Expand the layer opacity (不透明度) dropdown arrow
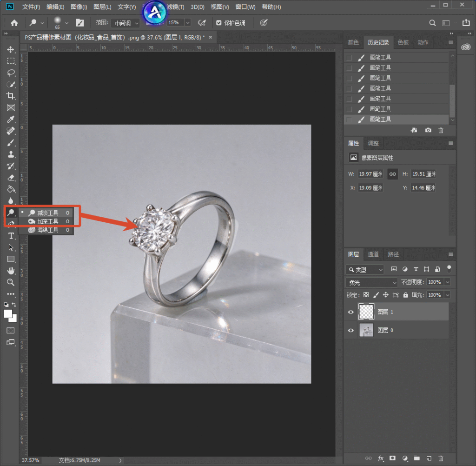Image resolution: width=476 pixels, height=466 pixels. (448, 282)
